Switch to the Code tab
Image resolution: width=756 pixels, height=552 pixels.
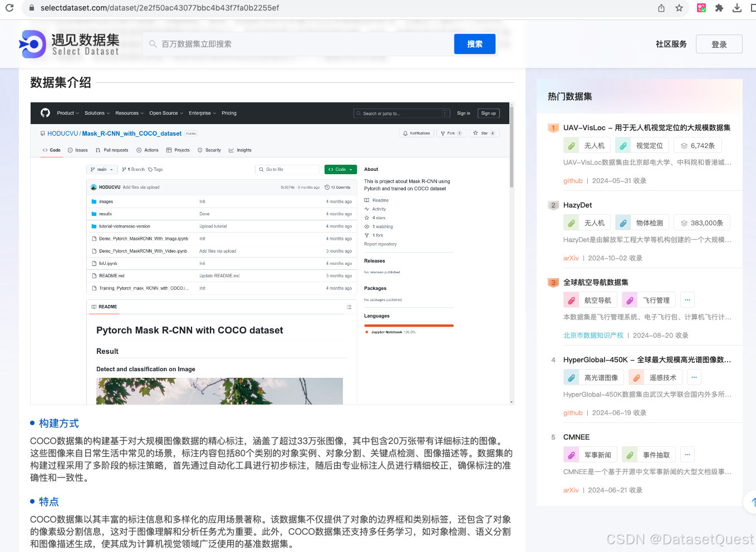pos(52,150)
